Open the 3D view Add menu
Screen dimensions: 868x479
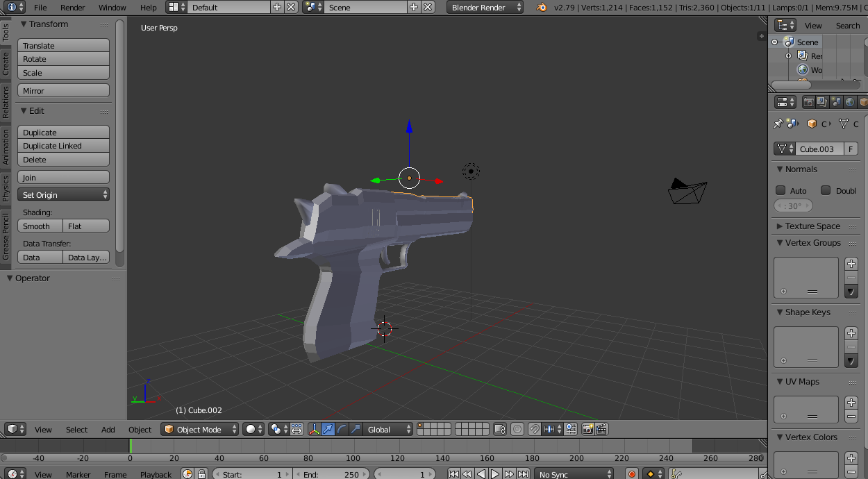coord(108,429)
